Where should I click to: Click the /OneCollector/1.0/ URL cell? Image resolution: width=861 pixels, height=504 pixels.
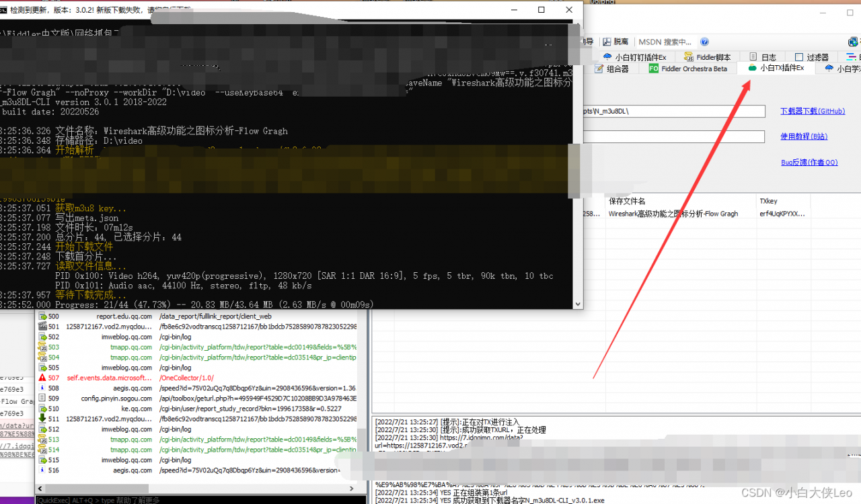pyautogui.click(x=185, y=378)
